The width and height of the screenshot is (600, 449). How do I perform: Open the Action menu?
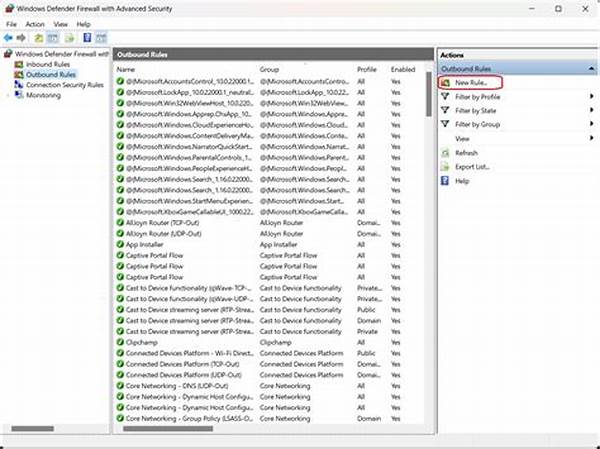point(35,24)
